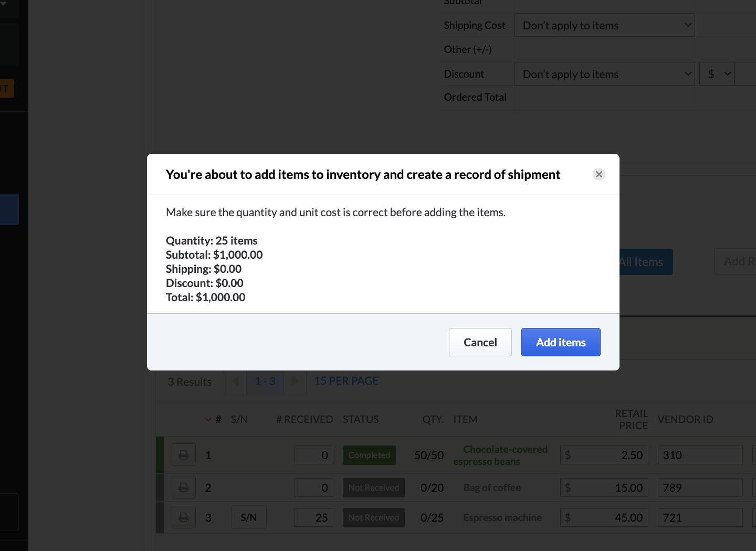
Task: Edit retail price of Bag of coffee
Action: pyautogui.click(x=604, y=488)
